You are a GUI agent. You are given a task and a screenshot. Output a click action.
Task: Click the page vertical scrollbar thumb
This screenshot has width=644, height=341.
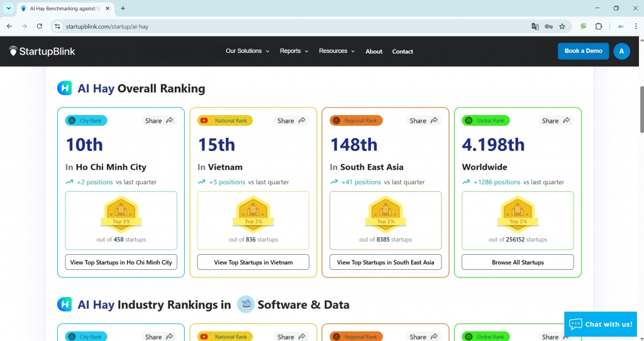tap(641, 109)
